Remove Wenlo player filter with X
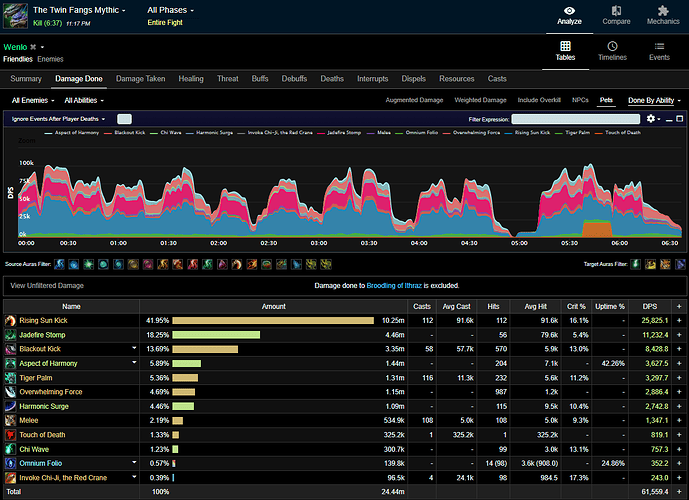Viewport: 689px width, 500px height. click(x=33, y=47)
